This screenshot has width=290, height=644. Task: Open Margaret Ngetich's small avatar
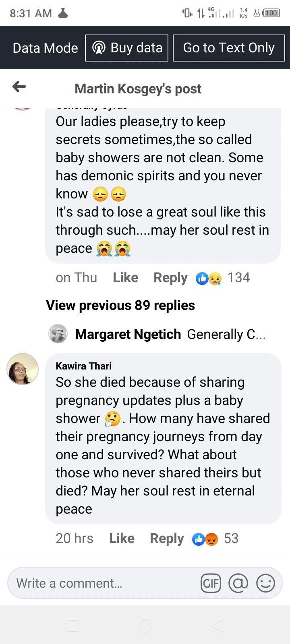point(58,334)
